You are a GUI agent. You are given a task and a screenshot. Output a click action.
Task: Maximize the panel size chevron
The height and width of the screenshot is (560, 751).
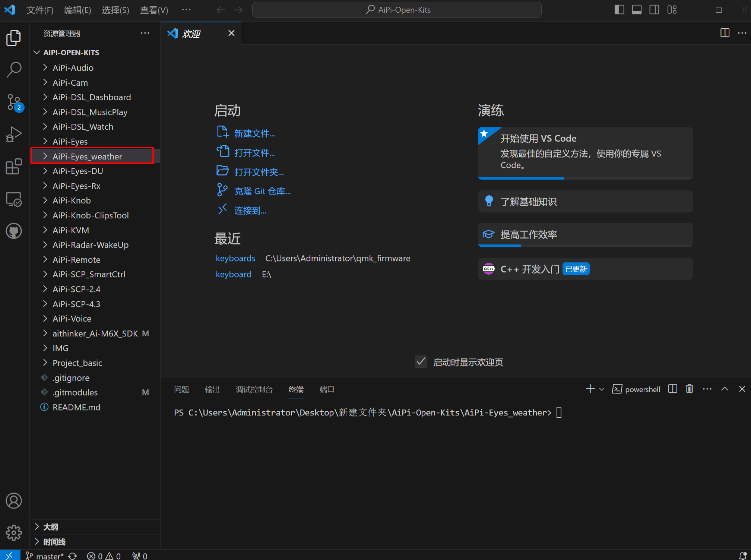click(725, 389)
